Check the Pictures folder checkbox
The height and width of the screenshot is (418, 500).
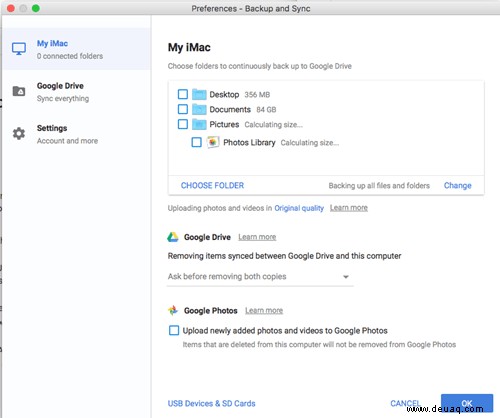(x=183, y=124)
